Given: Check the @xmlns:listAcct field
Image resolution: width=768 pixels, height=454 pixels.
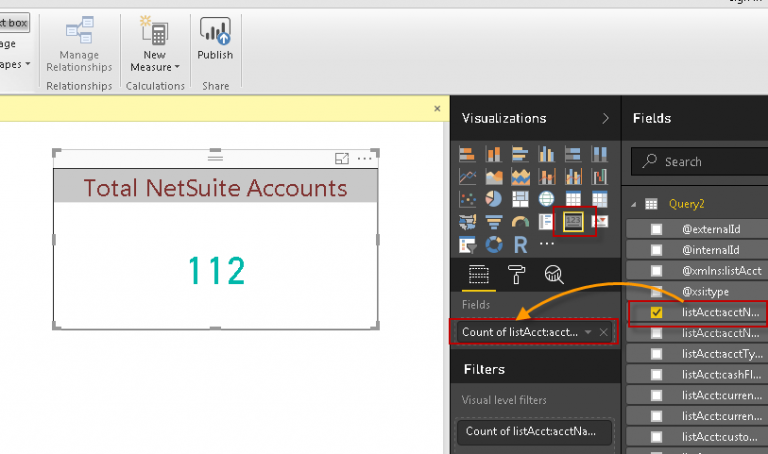Looking at the screenshot, I should (x=656, y=271).
